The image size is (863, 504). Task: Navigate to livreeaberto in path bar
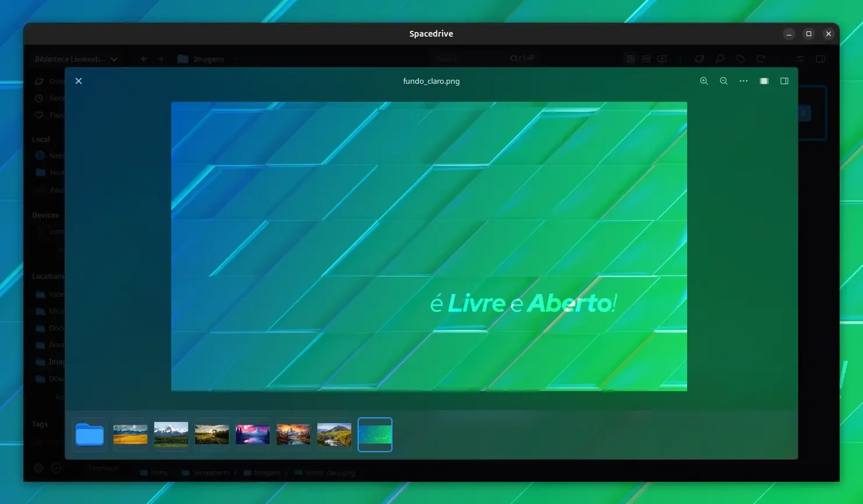(206, 473)
